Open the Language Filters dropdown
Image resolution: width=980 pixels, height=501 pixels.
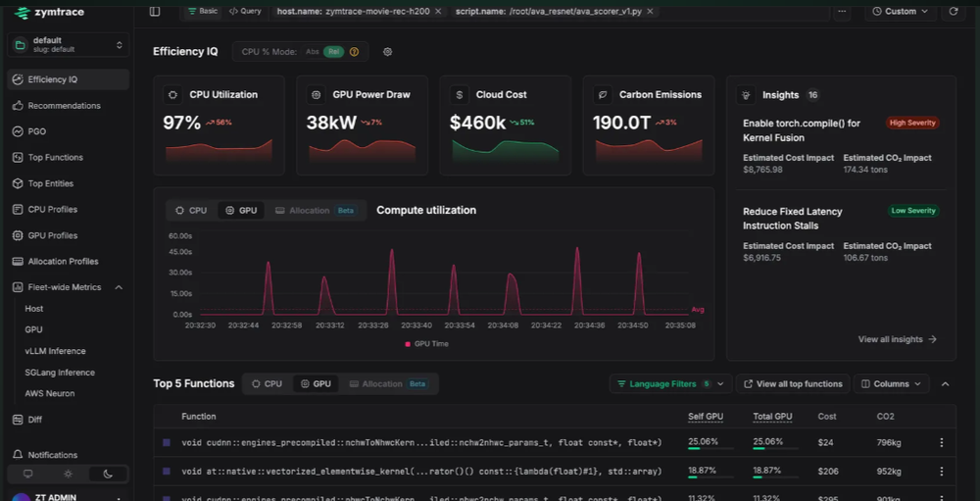(670, 384)
